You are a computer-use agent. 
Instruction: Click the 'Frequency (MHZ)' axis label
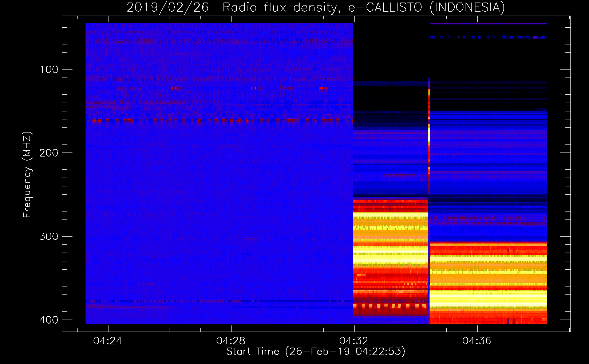click(27, 174)
